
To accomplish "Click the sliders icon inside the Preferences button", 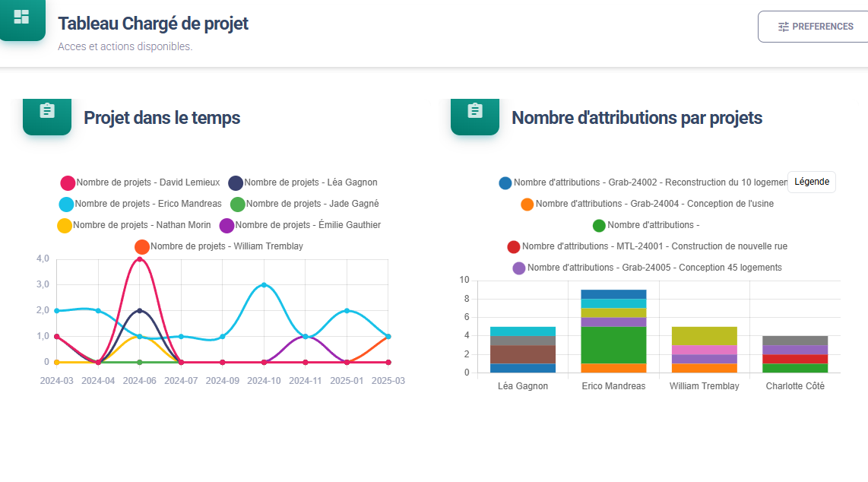I will (784, 26).
